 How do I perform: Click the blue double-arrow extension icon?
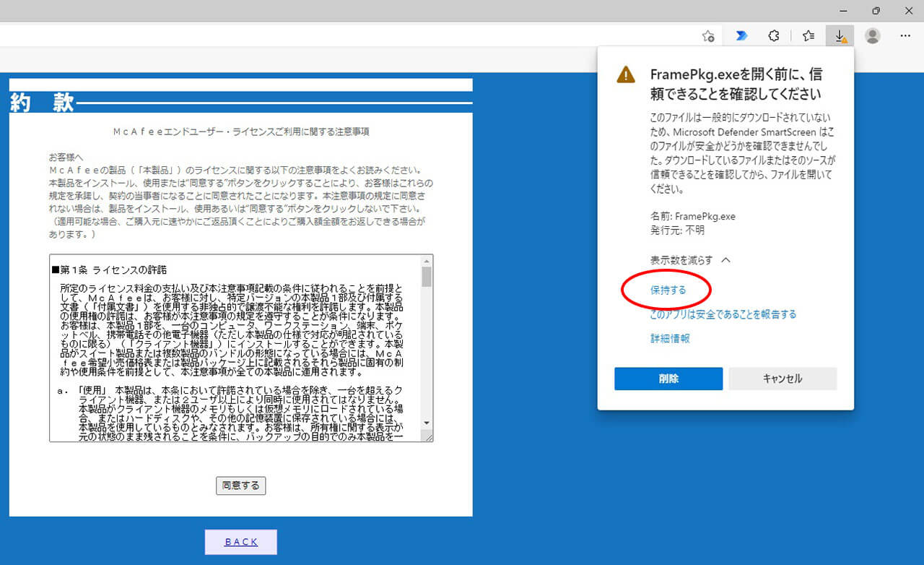coord(741,35)
